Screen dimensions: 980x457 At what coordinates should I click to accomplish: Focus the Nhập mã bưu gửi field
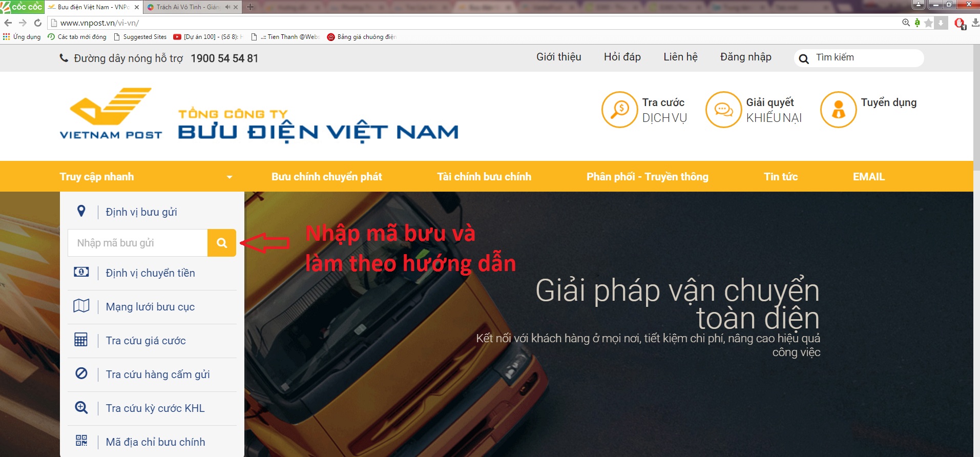(137, 243)
